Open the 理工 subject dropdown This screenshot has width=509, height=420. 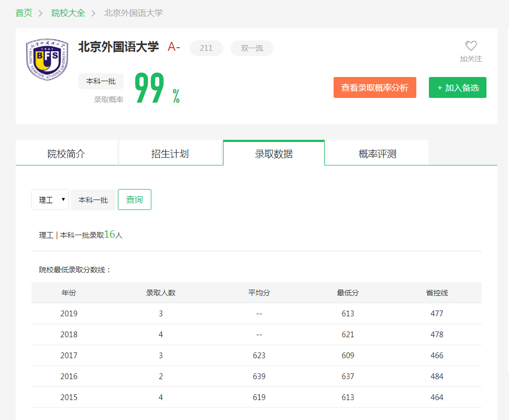tap(50, 200)
